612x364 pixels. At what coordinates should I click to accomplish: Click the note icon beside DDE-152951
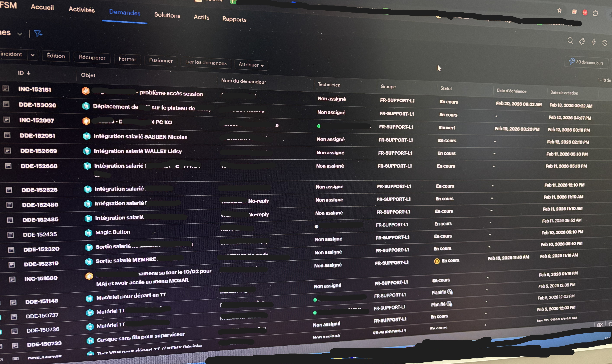pyautogui.click(x=7, y=135)
